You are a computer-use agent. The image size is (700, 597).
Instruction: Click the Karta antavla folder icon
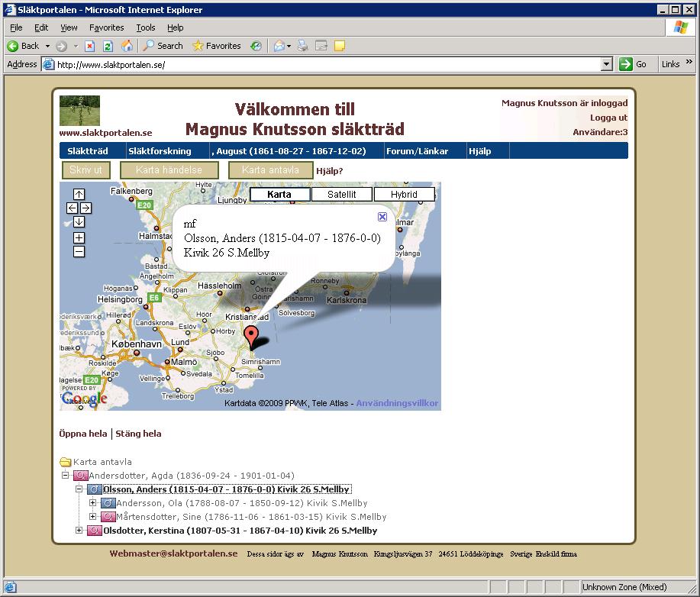click(66, 462)
